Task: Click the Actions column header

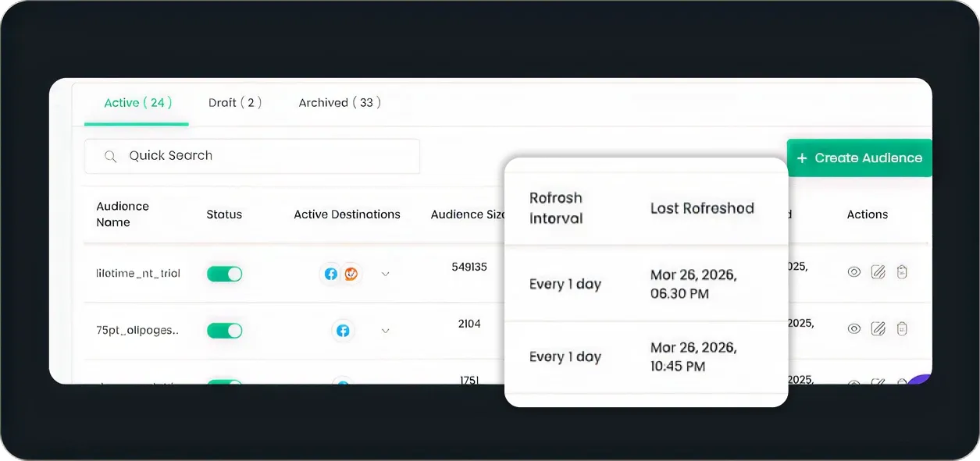Action: (868, 215)
